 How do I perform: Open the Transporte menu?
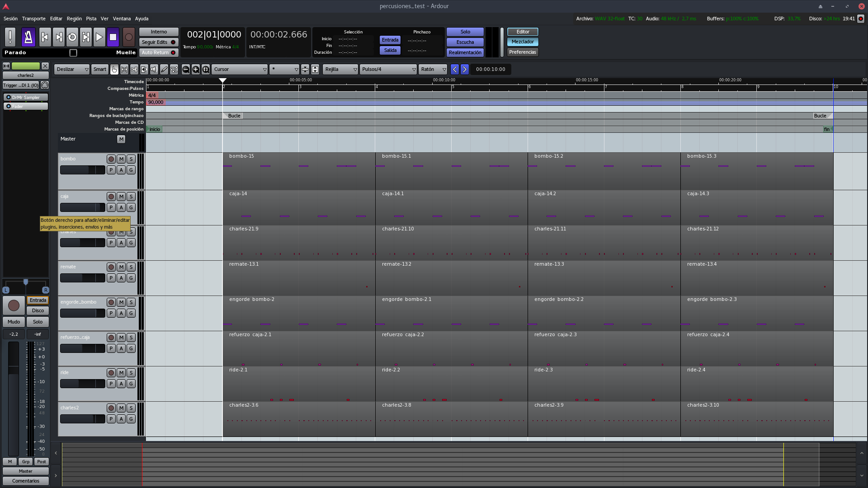(x=34, y=19)
